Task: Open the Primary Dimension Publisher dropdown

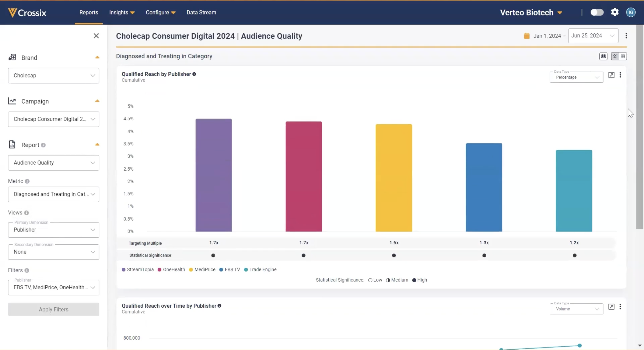Action: tap(53, 230)
